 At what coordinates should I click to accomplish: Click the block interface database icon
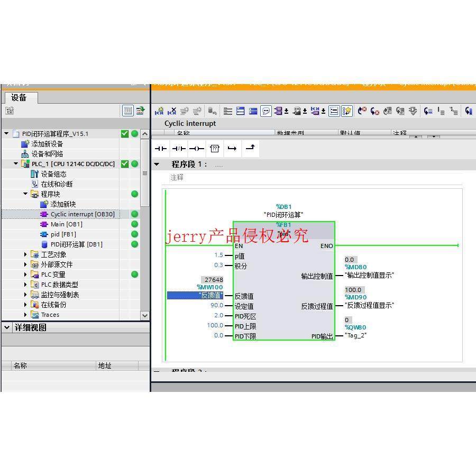pyautogui.click(x=212, y=111)
